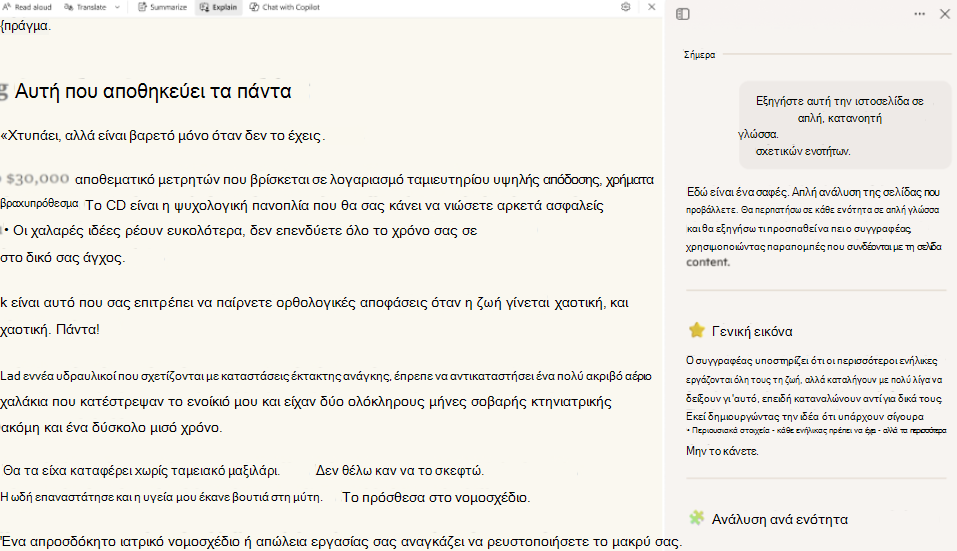Close the Copilot side pane

[x=945, y=14]
